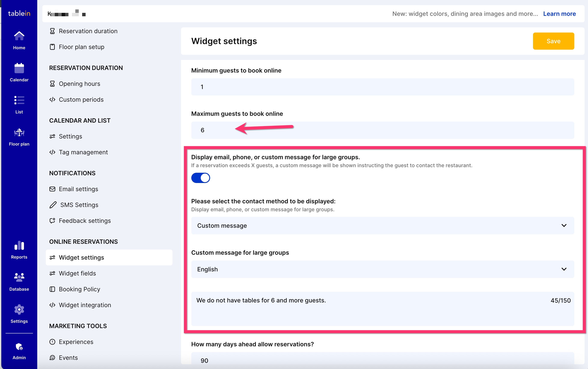Image resolution: width=588 pixels, height=369 pixels.
Task: Toggle off the large groups message switch
Action: pyautogui.click(x=200, y=178)
